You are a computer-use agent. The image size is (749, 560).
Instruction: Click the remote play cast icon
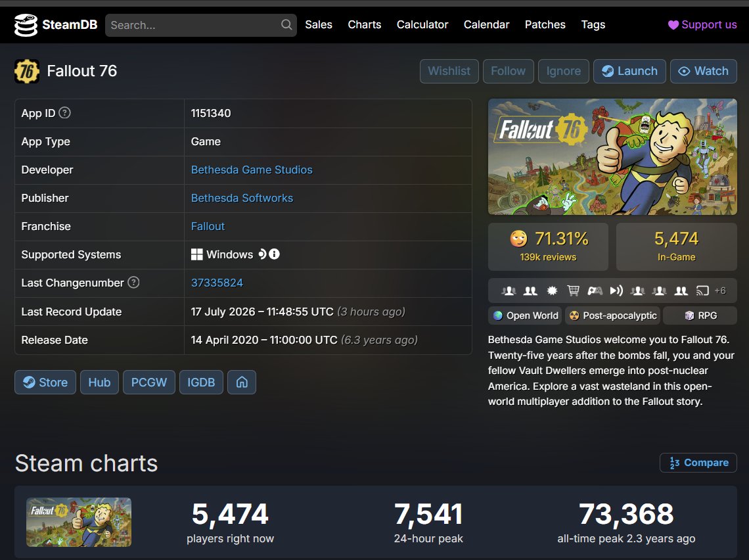pyautogui.click(x=702, y=291)
